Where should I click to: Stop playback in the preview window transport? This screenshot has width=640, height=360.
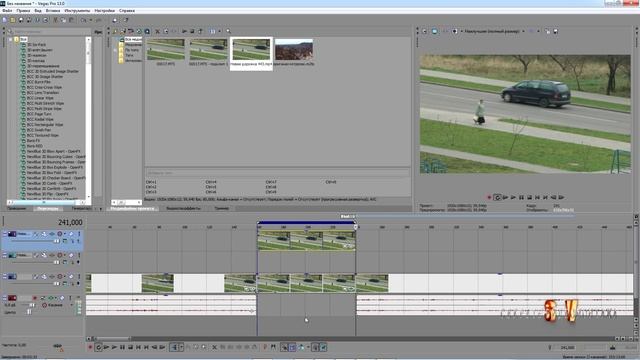pos(529,198)
